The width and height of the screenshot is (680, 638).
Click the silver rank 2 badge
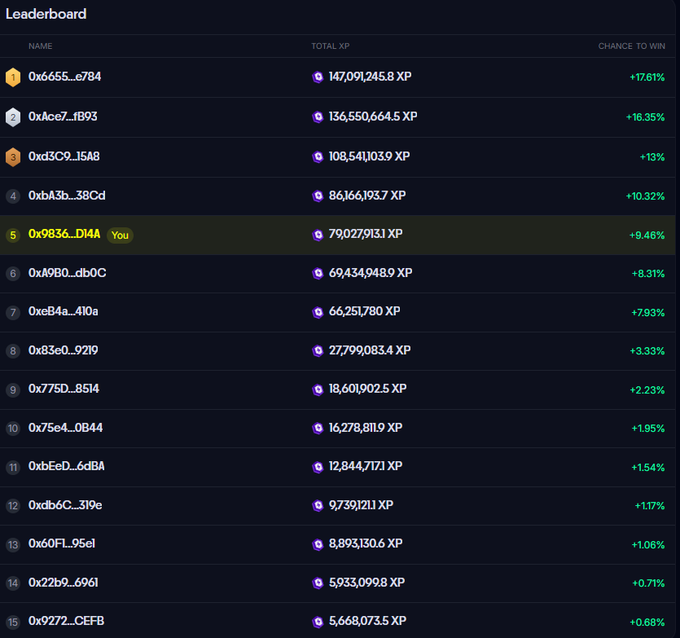pyautogui.click(x=13, y=117)
